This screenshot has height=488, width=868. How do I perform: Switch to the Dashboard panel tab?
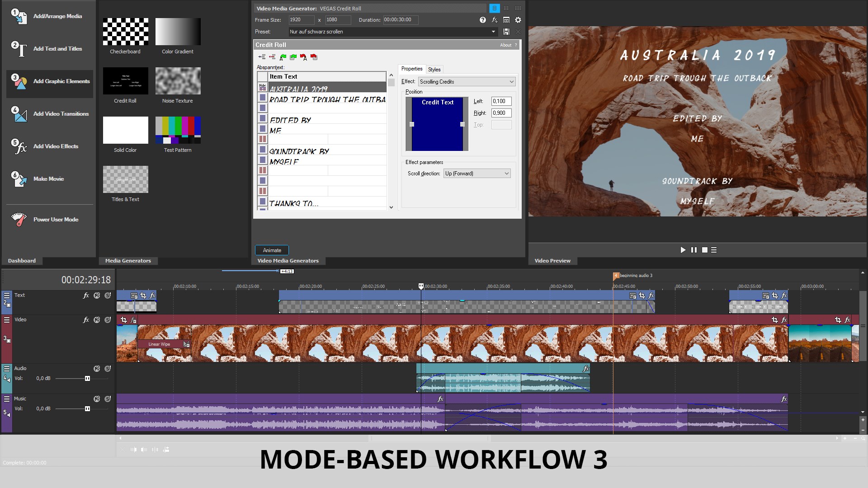[x=22, y=261]
